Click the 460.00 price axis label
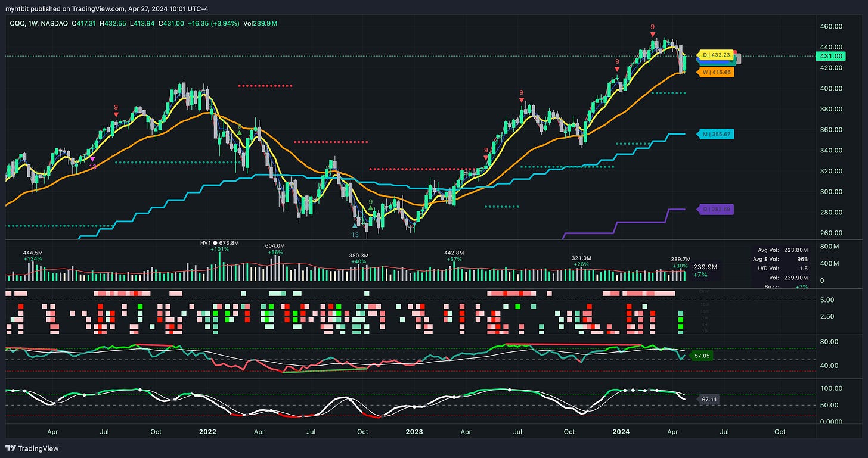Screen dimensions: 868x458 click(830, 27)
